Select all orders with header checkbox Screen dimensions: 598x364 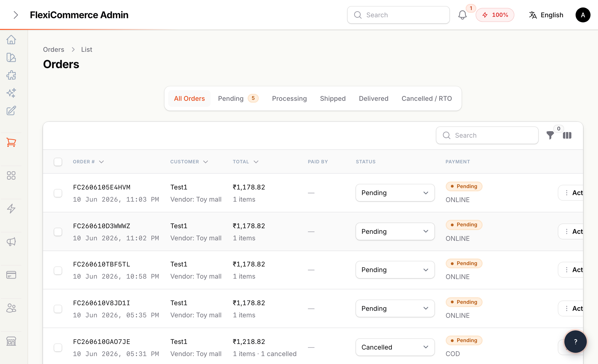point(58,162)
